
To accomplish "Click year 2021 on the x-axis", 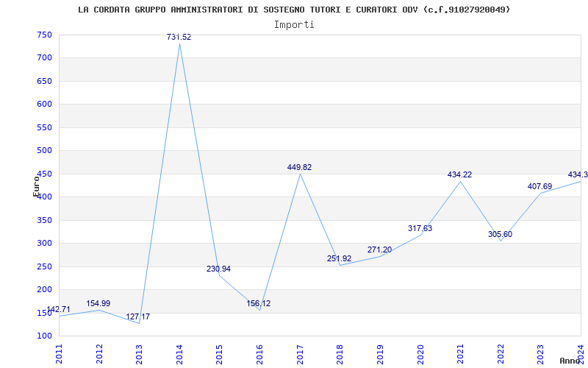I will tap(460, 354).
